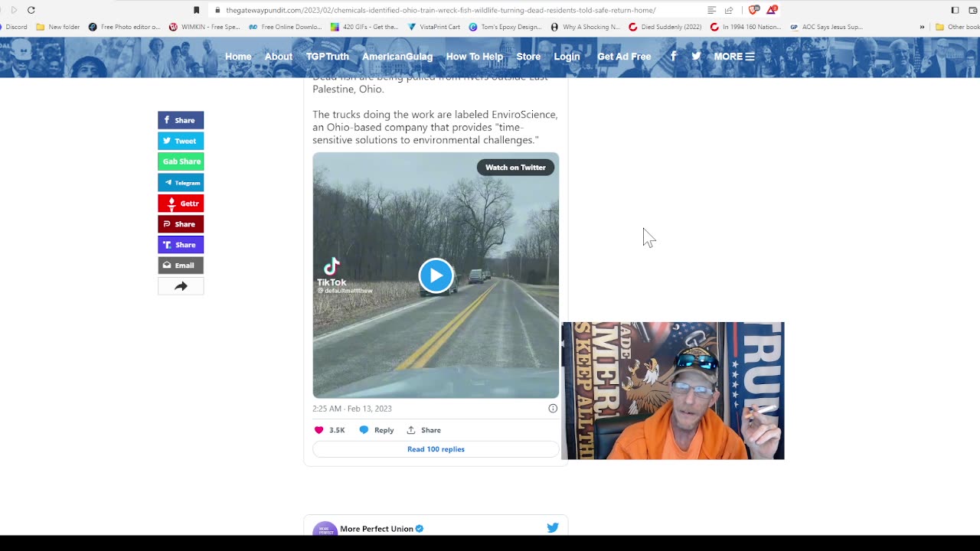Open Free Photo editor bookmark

click(x=124, y=27)
